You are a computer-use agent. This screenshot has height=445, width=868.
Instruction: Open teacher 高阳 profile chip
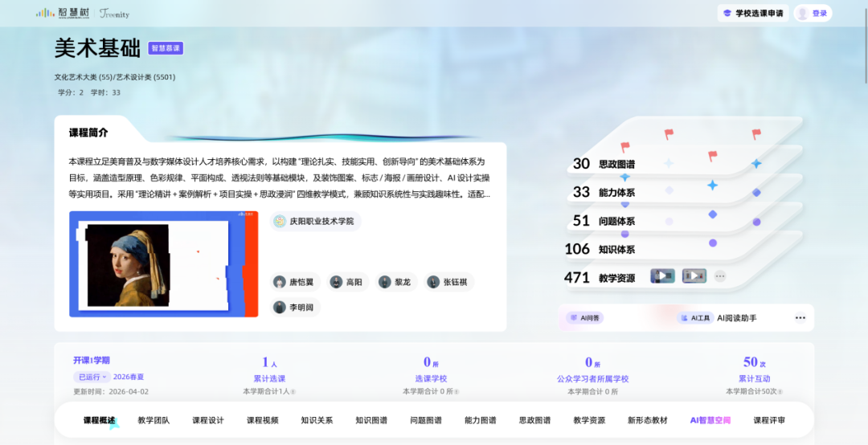[347, 282]
